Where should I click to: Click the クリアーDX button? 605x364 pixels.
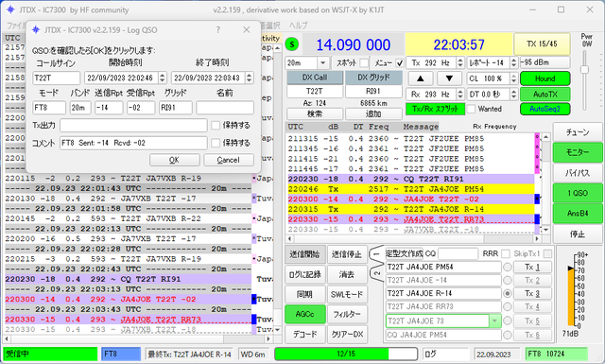coord(347,335)
